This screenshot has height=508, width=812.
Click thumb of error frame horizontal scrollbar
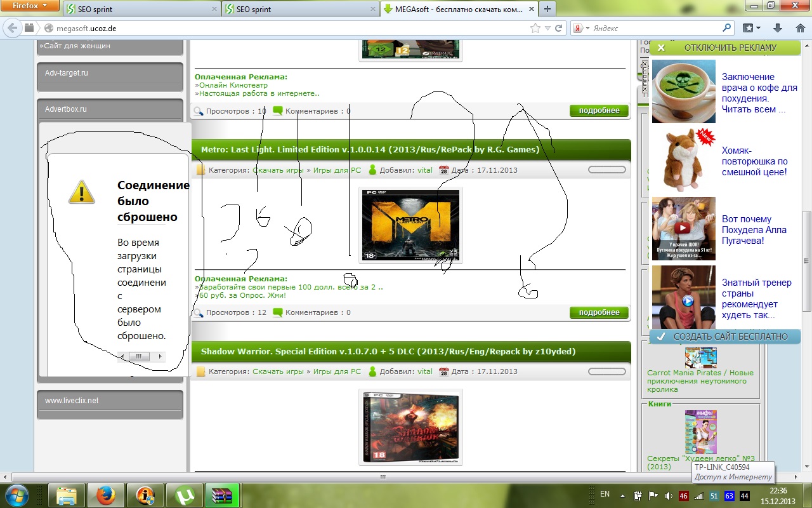tap(139, 357)
